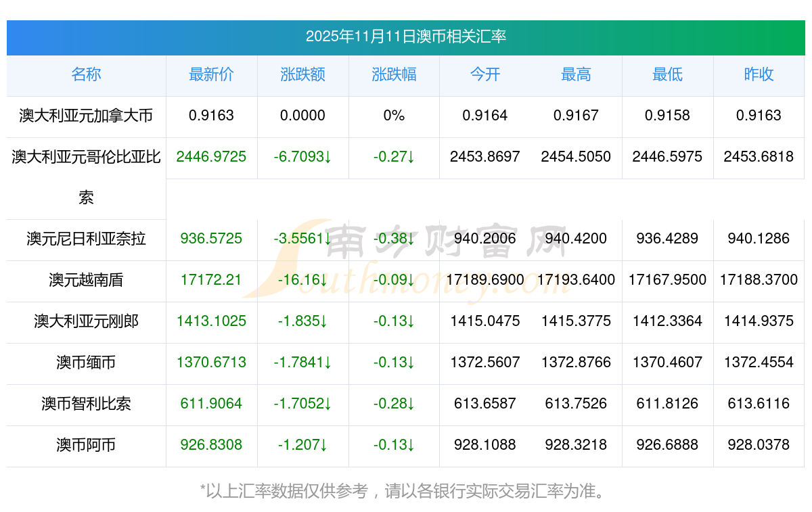Click the 名称 column header
Image resolution: width=812 pixels, height=512 pixels.
(x=86, y=74)
